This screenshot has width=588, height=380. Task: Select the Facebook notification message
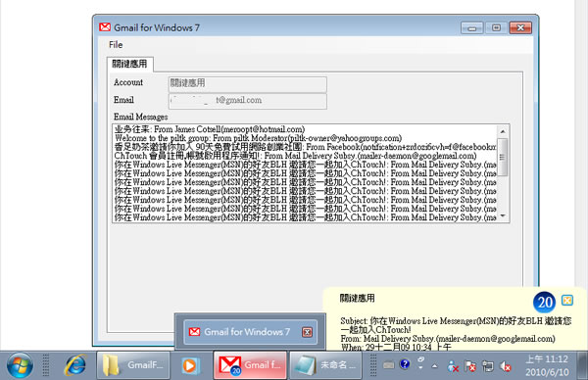click(x=305, y=147)
